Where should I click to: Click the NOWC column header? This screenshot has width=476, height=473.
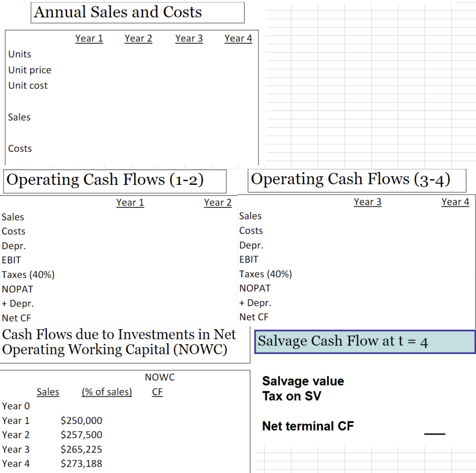[x=160, y=377]
